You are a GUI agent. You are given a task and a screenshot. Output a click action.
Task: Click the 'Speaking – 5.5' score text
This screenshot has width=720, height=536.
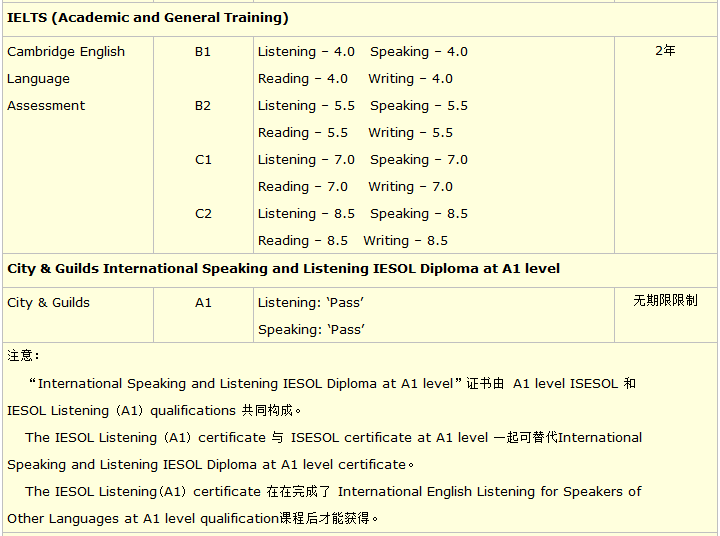pyautogui.click(x=418, y=106)
